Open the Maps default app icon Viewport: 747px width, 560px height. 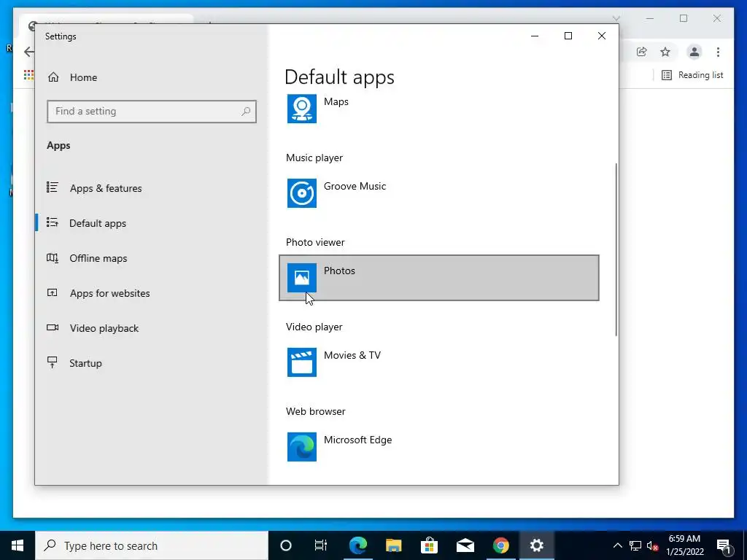click(301, 109)
